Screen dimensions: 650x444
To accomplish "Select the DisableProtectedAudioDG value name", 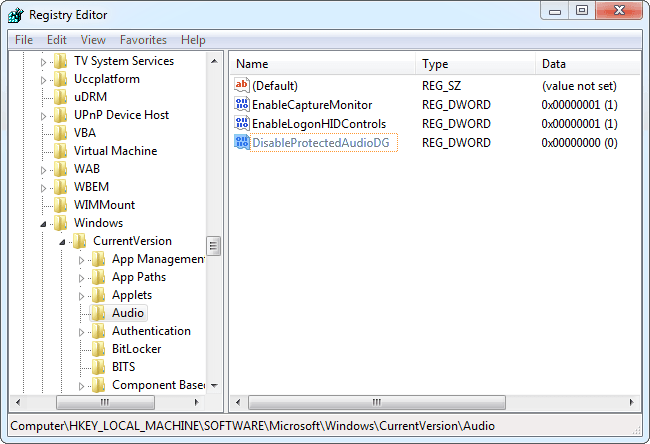I will click(x=321, y=143).
